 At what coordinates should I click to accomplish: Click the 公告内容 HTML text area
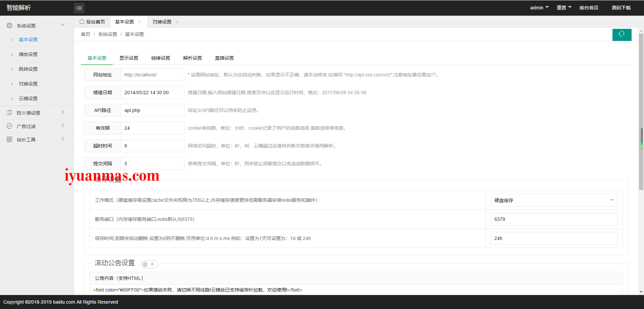356,290
